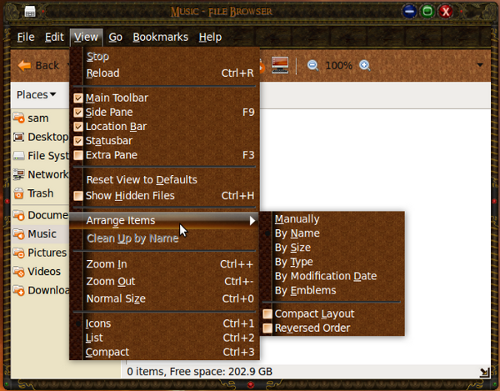Choose Zoom Out menu entry

(164, 281)
